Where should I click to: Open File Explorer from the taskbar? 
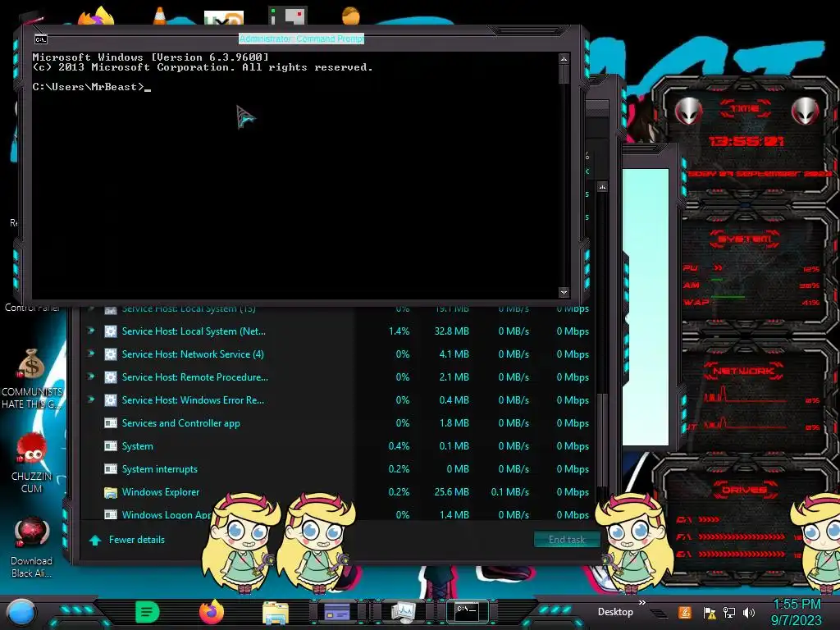pos(276,612)
